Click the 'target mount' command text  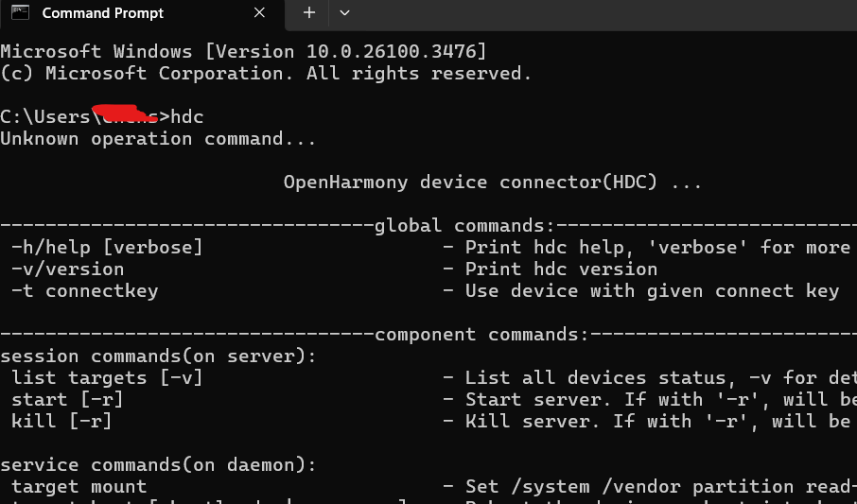tap(79, 487)
